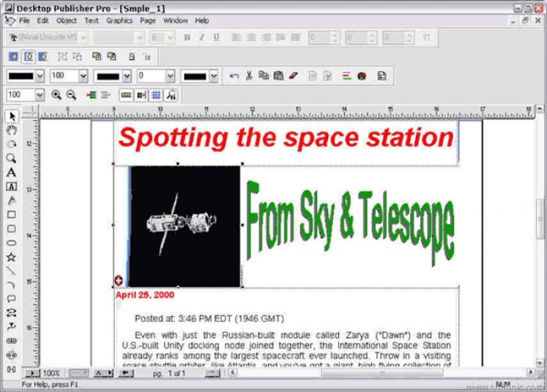This screenshot has height=392, width=547.
Task: Toggle the lock object button
Action: pos(132,57)
